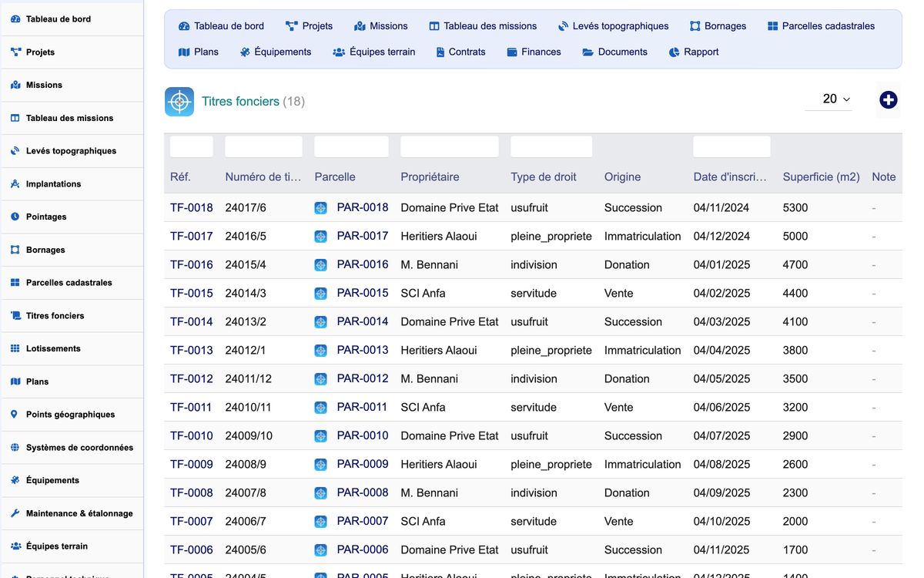
Task: Click the Numéro de titre filter field
Action: click(x=263, y=146)
